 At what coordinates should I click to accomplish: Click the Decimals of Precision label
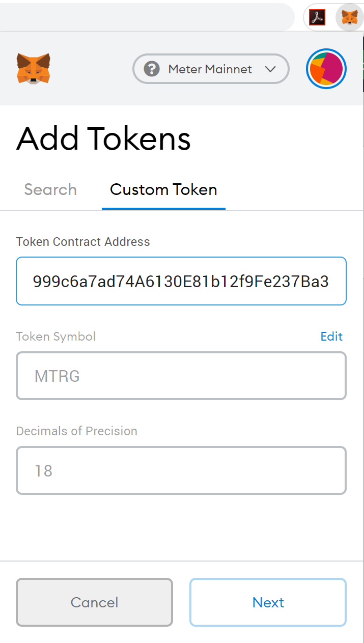click(x=77, y=431)
